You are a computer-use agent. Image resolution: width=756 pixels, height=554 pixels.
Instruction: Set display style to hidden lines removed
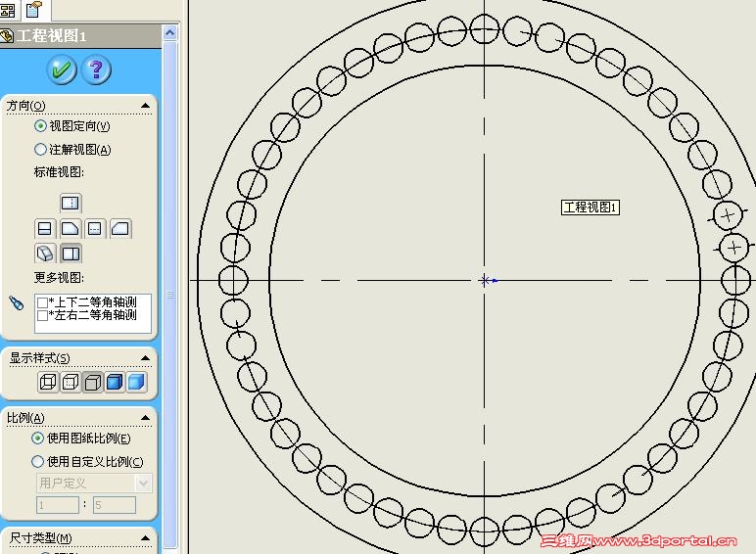point(93,383)
